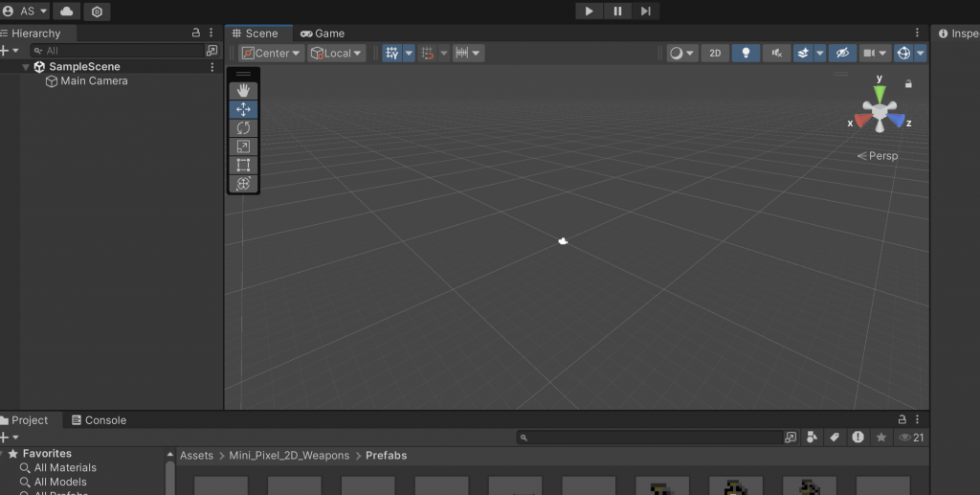This screenshot has height=495, width=980.
Task: Change the Local rotation handle dropdown
Action: pos(336,53)
